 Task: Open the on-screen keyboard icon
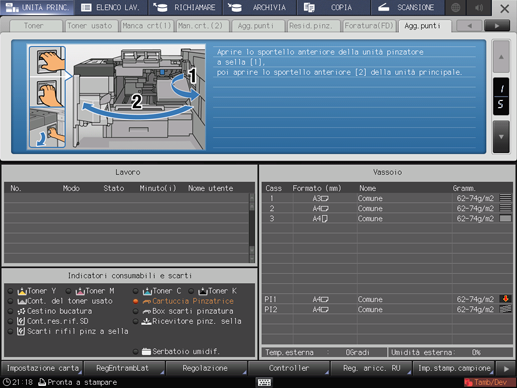click(264, 382)
